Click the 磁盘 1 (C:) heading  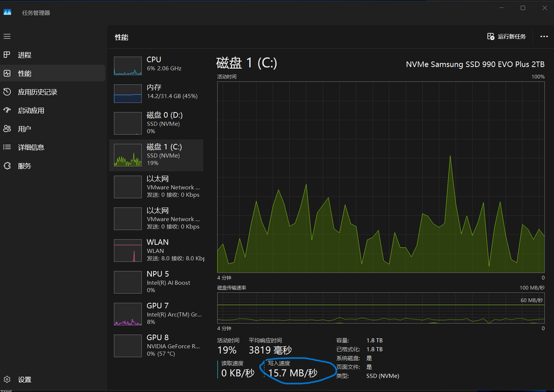[246, 63]
